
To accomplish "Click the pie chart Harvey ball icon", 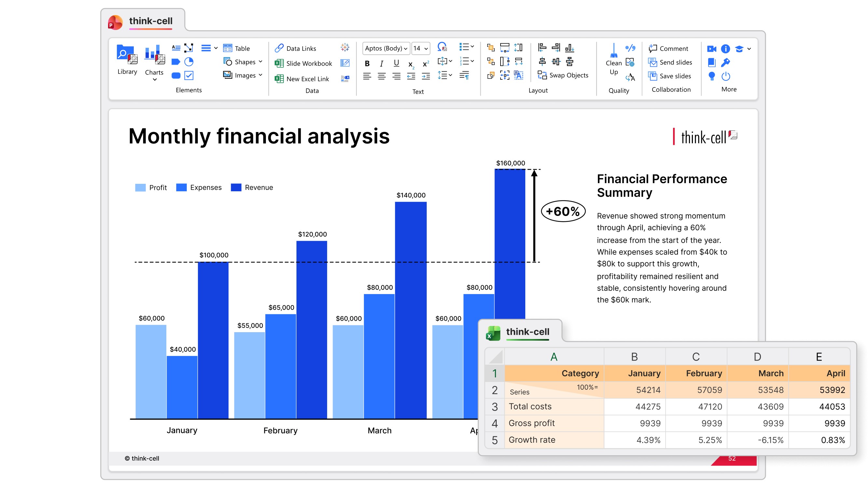I will (189, 61).
